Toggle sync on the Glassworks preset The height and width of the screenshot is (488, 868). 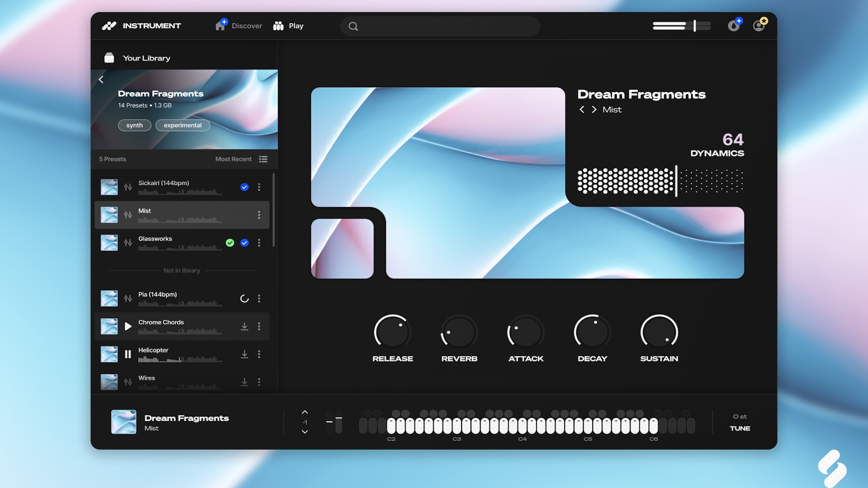point(245,243)
